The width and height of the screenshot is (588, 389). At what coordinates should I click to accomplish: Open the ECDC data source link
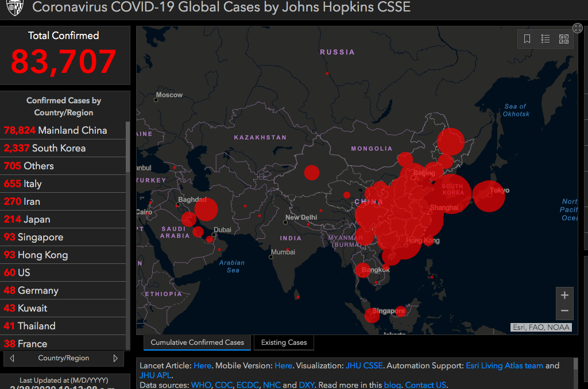247,385
